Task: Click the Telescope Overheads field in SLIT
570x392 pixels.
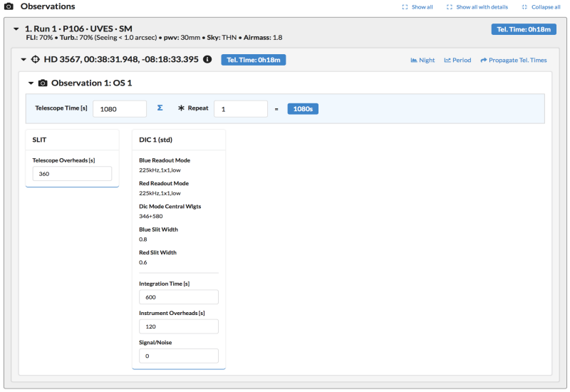Action: point(72,174)
